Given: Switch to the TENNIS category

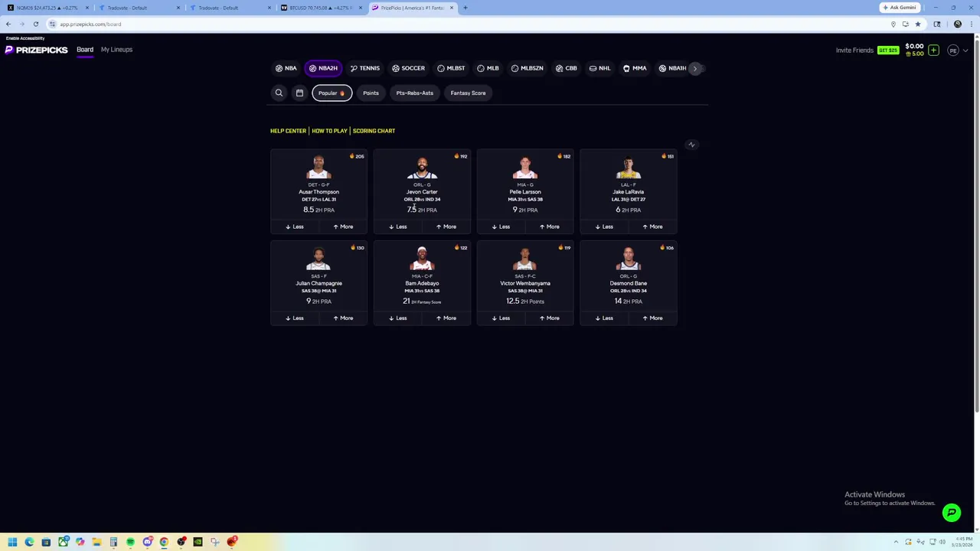Looking at the screenshot, I should coord(364,68).
